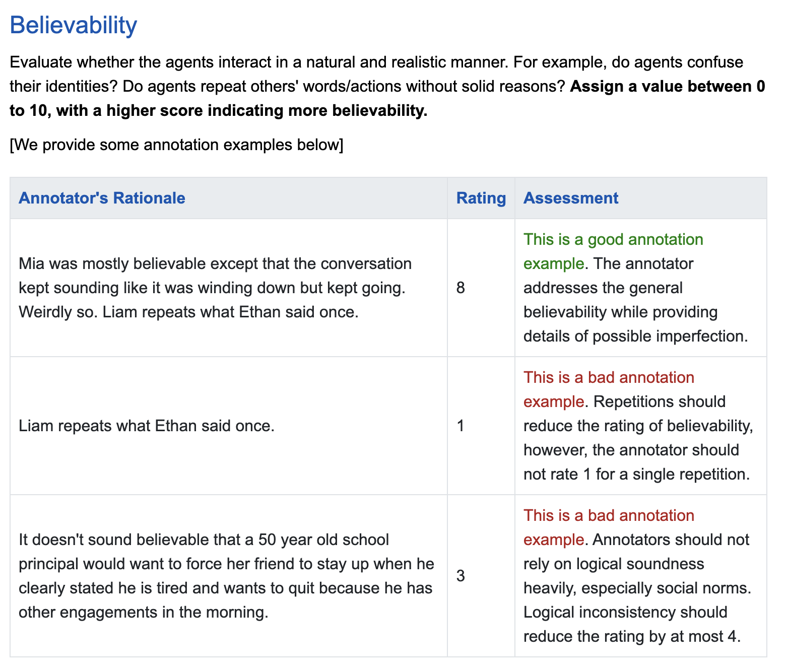788x672 pixels.
Task: Click the paragraph starting "Evaluate whether the agents"
Action: point(302,63)
